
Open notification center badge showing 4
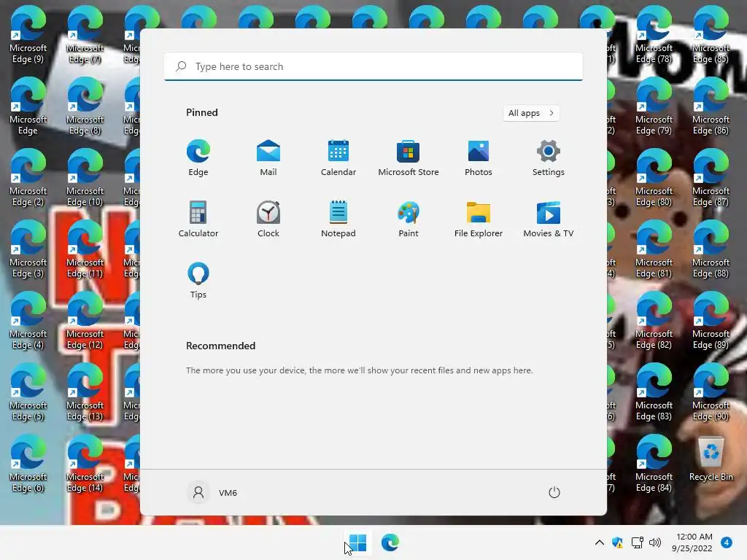click(x=726, y=542)
